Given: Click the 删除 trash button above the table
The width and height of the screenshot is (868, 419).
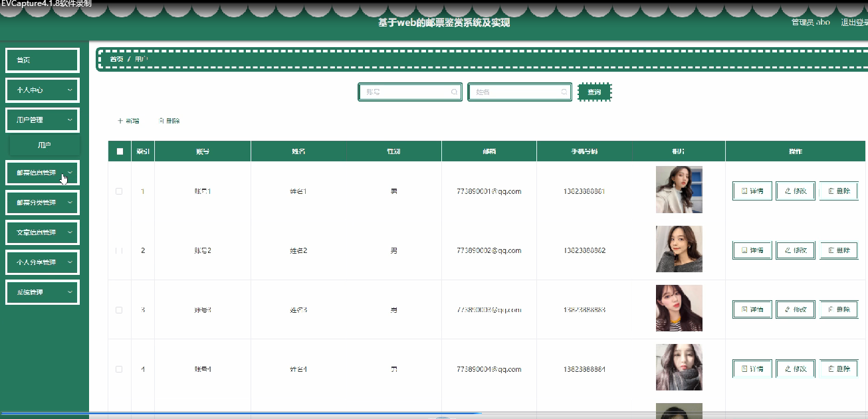Looking at the screenshot, I should click(169, 121).
